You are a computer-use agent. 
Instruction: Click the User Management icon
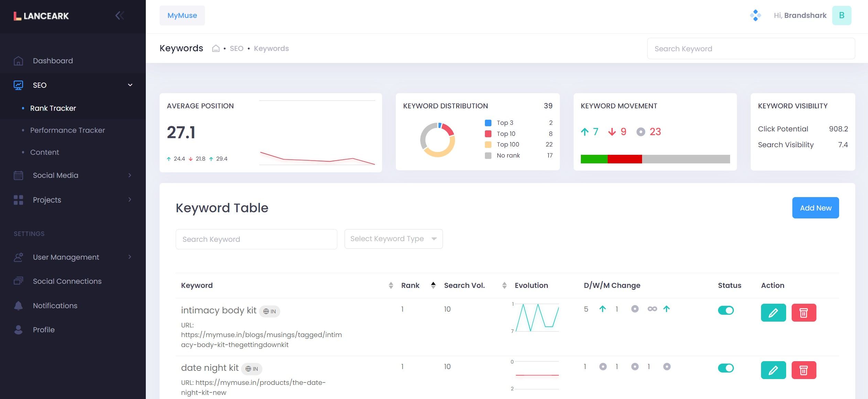18,257
